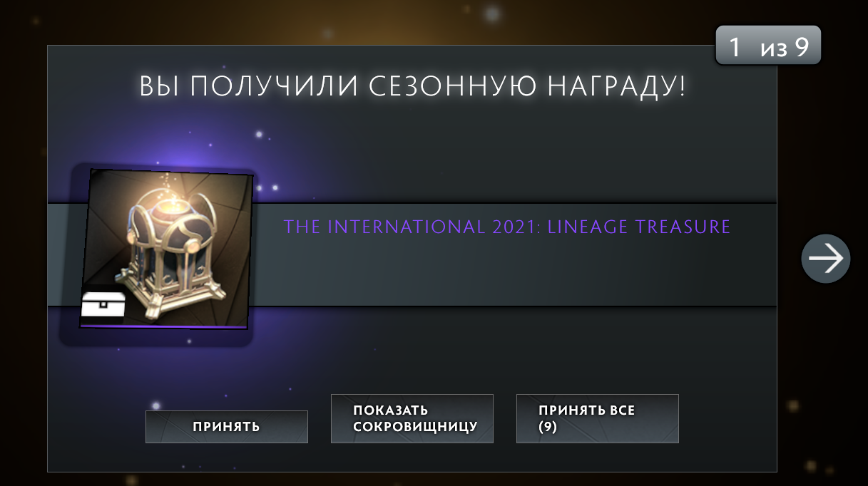
Task: Click The International 2021: Lineage Treasure name
Action: [x=507, y=227]
